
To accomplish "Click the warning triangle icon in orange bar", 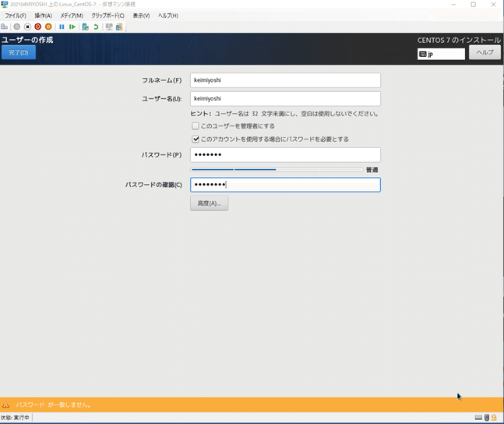I will click(5, 405).
